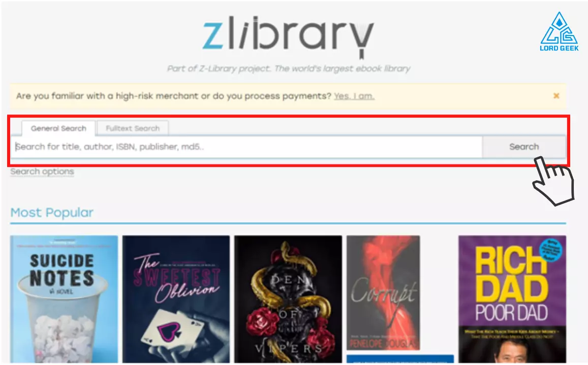Image resolution: width=588 pixels, height=365 pixels.
Task: Open the Rich Dad Poor Dad cover
Action: pos(512,299)
